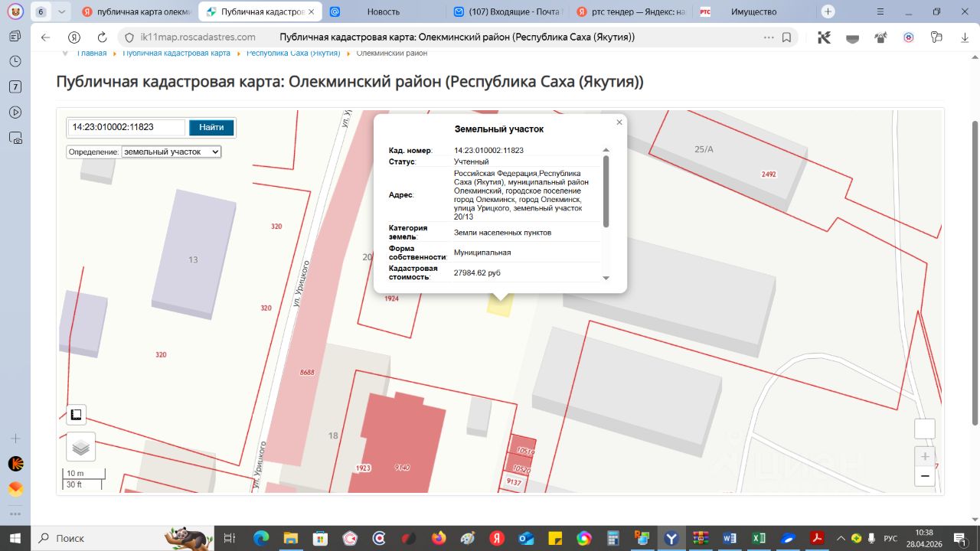This screenshot has width=980, height=551.
Task: Open the Определение dropdown
Action: point(171,152)
